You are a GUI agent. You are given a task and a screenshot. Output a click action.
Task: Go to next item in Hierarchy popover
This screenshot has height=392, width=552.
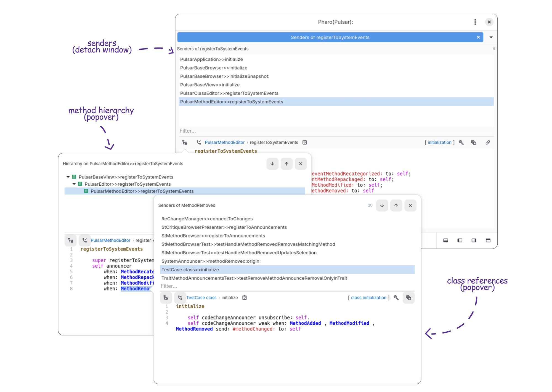pos(272,164)
